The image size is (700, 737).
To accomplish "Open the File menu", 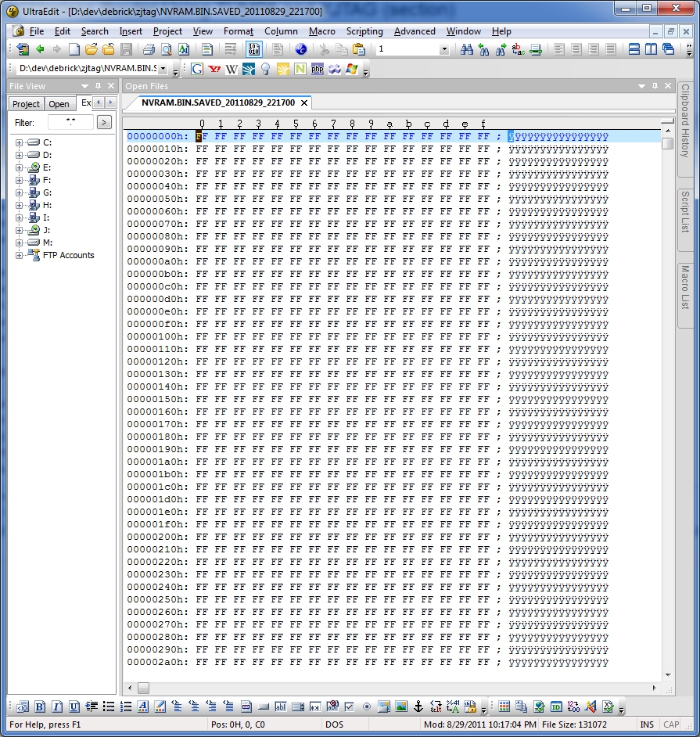I will coord(36,31).
